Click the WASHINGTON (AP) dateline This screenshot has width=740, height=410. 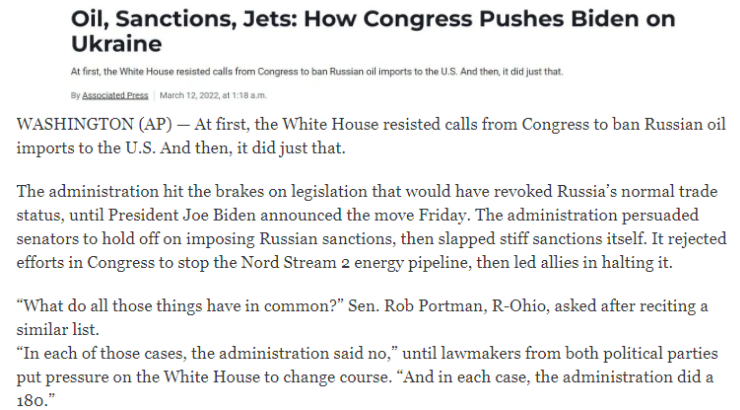click(x=94, y=125)
